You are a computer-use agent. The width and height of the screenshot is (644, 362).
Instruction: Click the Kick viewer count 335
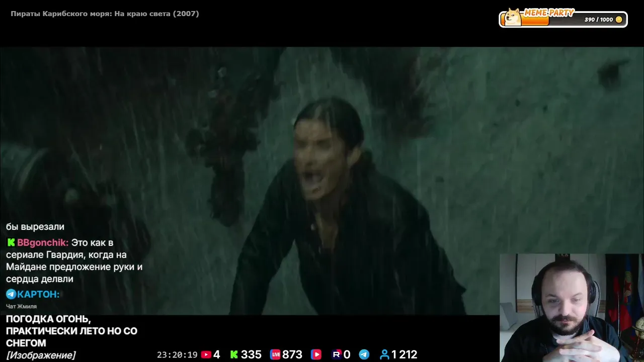point(251,354)
